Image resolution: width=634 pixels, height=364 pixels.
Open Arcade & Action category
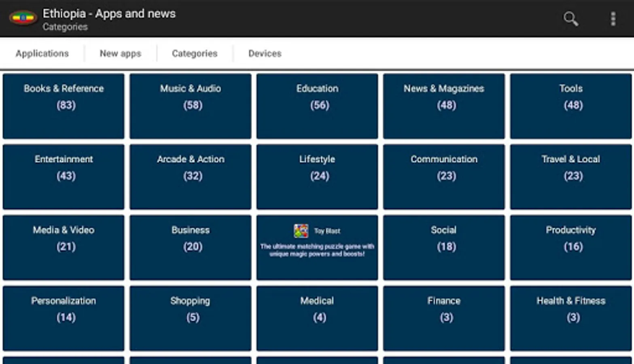click(x=191, y=177)
